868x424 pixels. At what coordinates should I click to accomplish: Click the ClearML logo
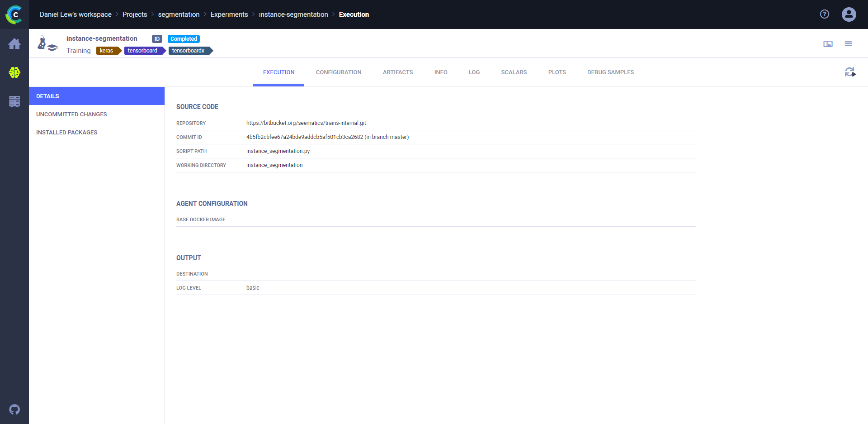(14, 14)
